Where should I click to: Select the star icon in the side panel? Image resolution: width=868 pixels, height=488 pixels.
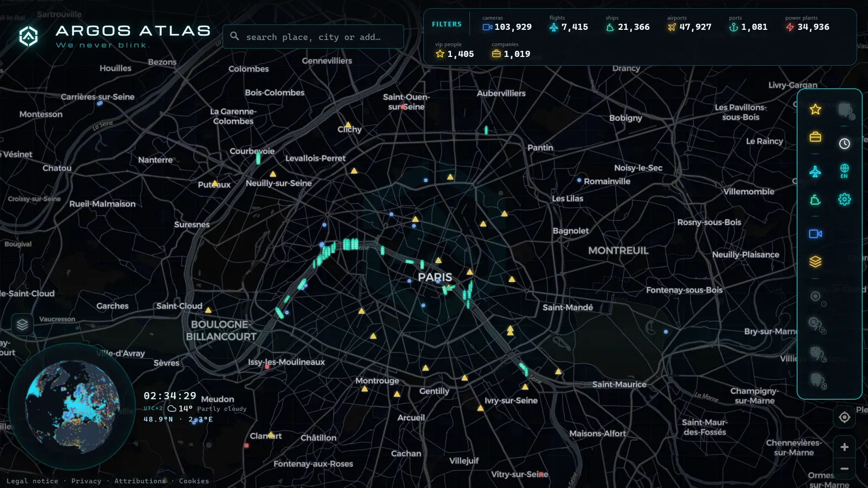click(815, 110)
